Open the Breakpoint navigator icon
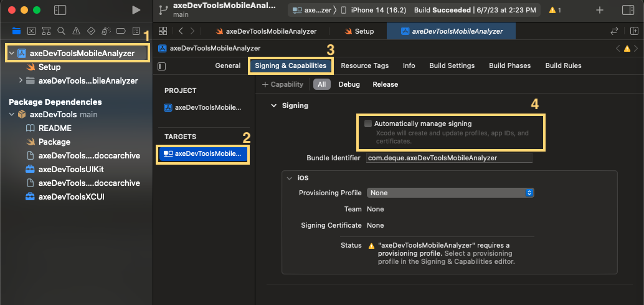644x305 pixels. [121, 31]
